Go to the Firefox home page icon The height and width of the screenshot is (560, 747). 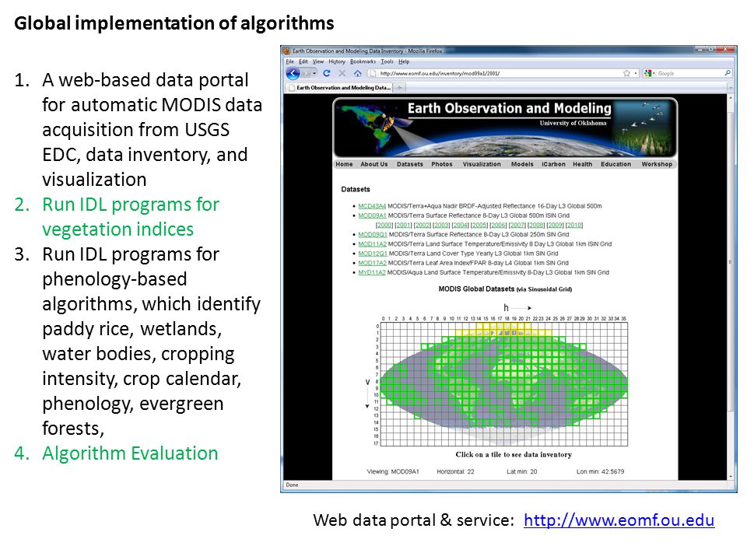click(x=358, y=73)
